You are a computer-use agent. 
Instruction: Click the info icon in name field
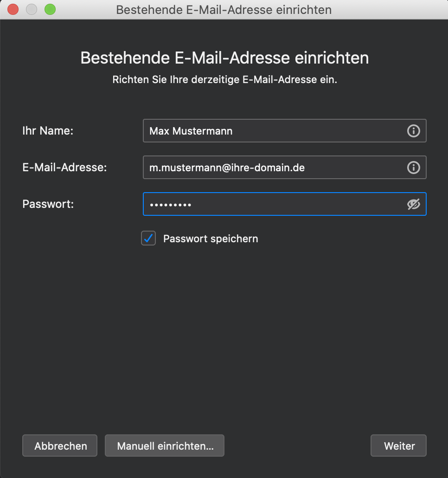pos(413,131)
